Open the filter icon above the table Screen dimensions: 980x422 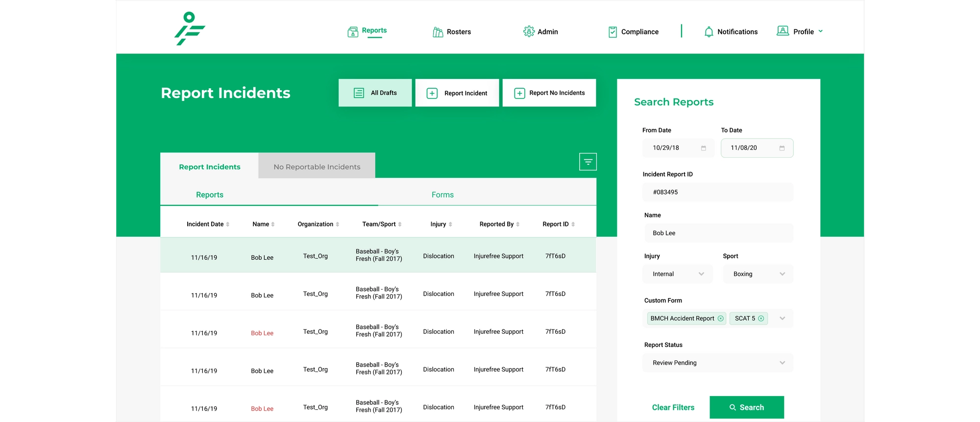click(x=588, y=162)
